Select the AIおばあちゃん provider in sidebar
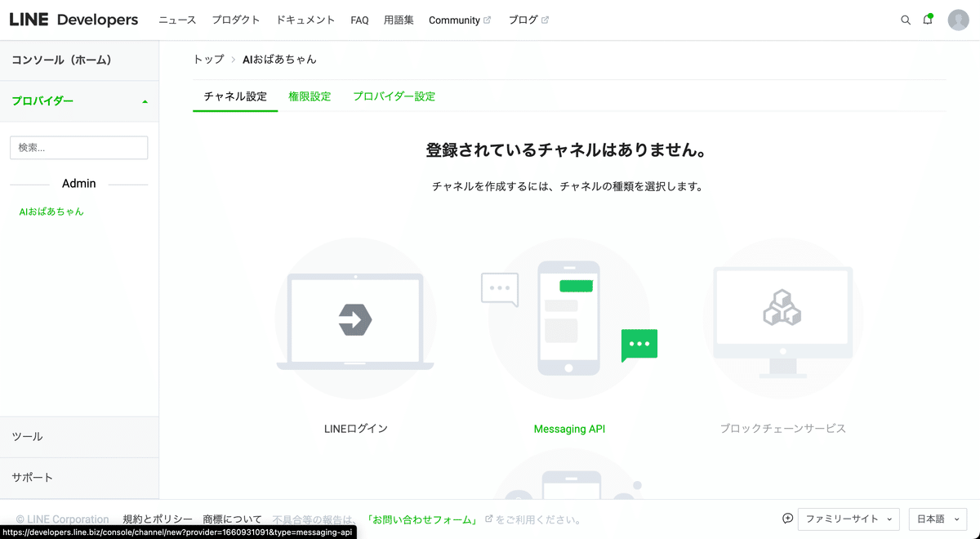The width and height of the screenshot is (980, 539). 51,212
